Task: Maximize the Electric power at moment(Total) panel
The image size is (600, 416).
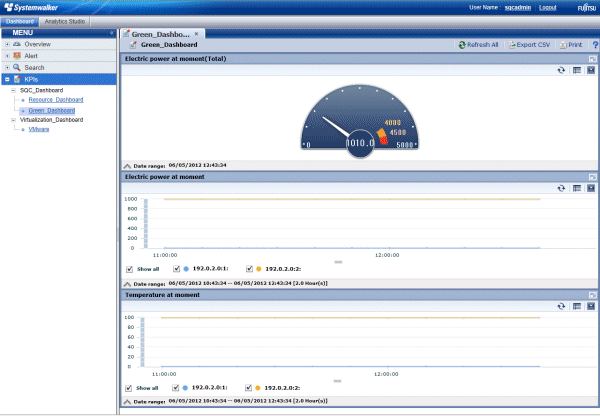Action: click(592, 59)
